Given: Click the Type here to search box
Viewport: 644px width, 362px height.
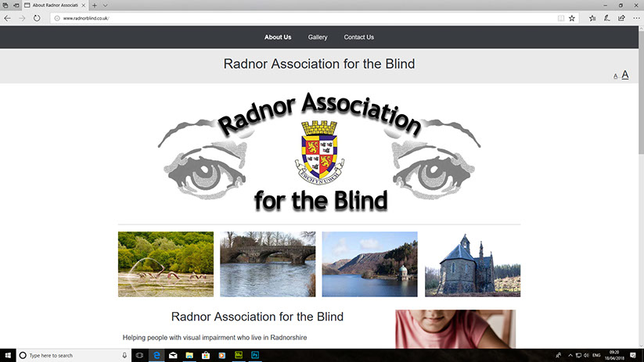Looking at the screenshot, I should click(73, 356).
